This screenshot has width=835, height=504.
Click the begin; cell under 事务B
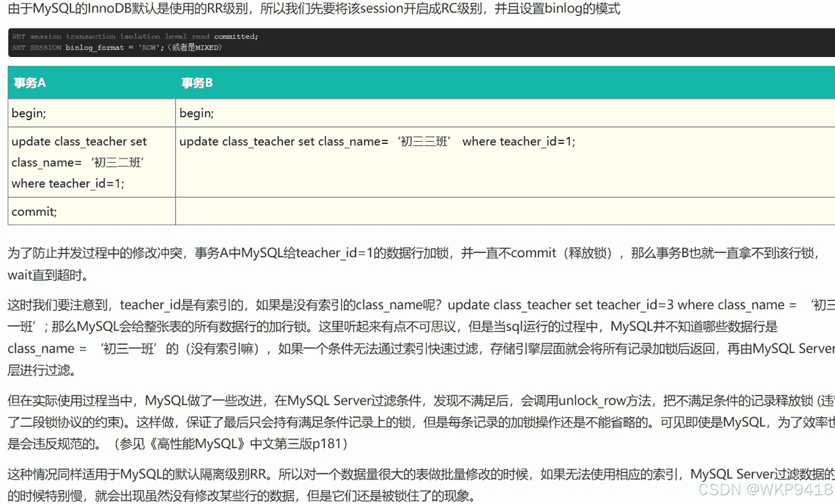[197, 113]
